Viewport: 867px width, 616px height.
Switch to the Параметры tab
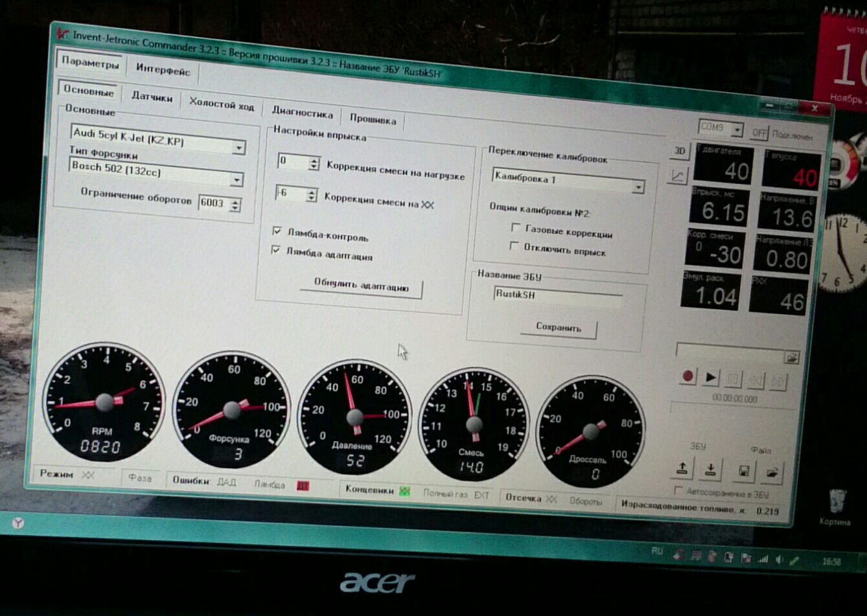[91, 63]
